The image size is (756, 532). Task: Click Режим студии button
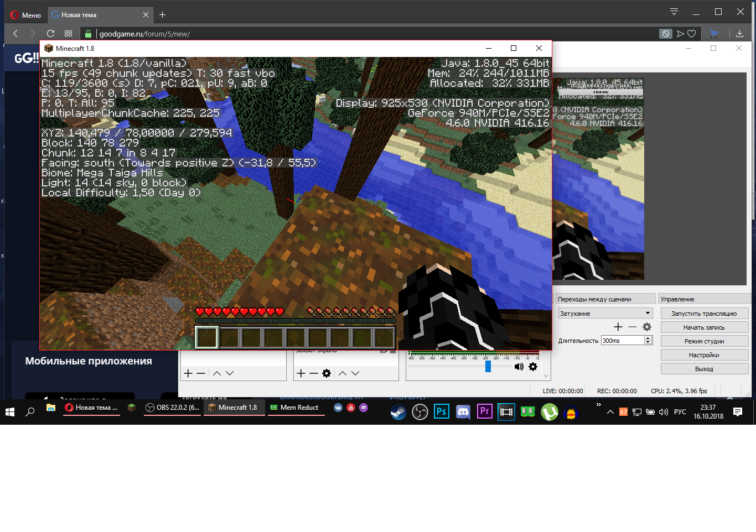(704, 341)
